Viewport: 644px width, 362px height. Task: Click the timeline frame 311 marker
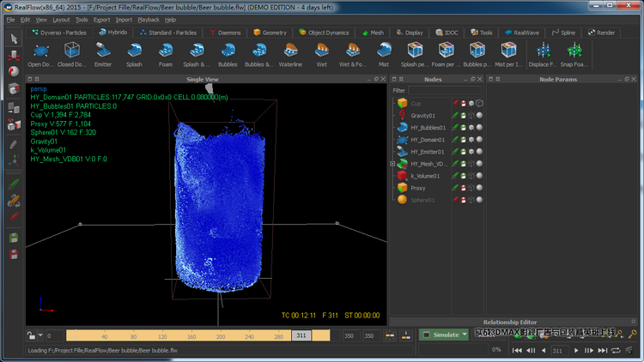tap(301, 335)
